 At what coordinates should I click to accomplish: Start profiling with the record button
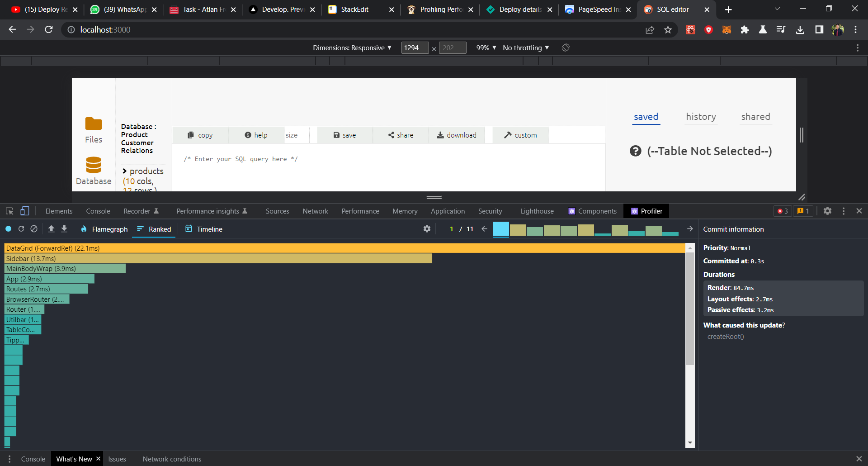8,229
